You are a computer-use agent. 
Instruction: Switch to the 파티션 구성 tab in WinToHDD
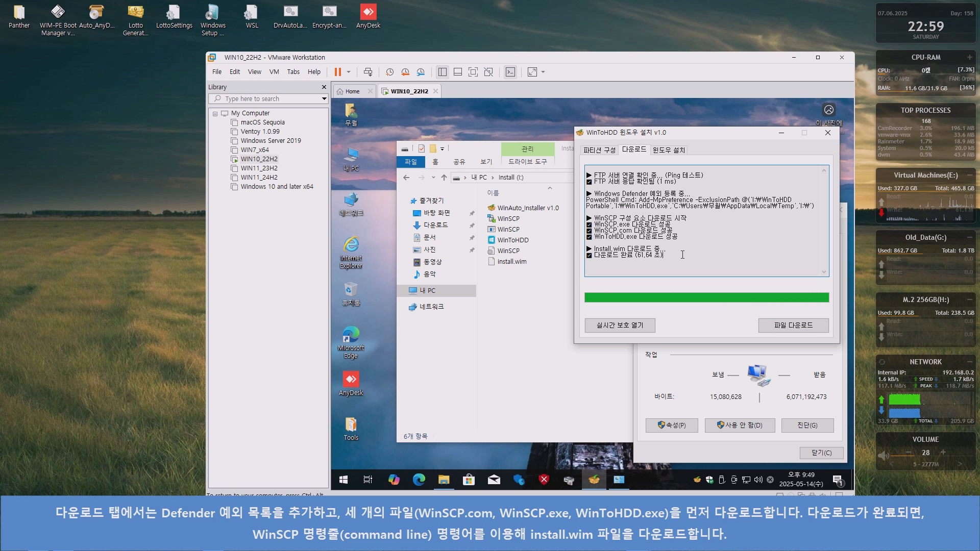(600, 150)
